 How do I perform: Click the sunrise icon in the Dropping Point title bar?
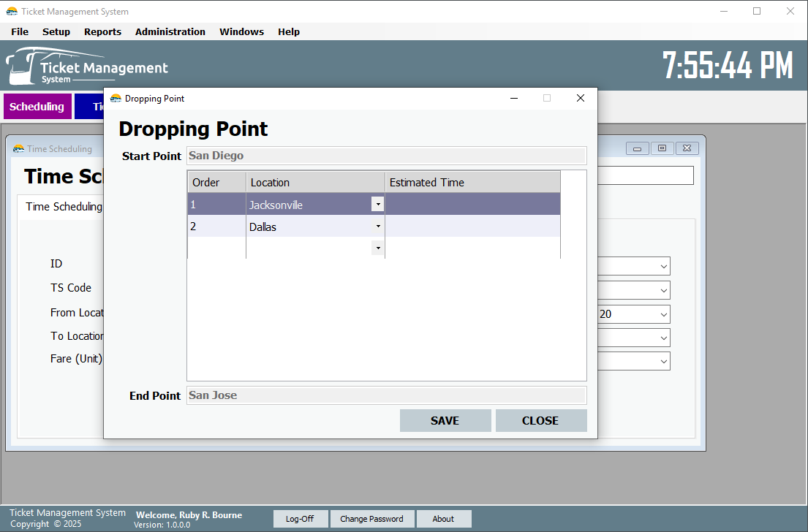[117, 98]
